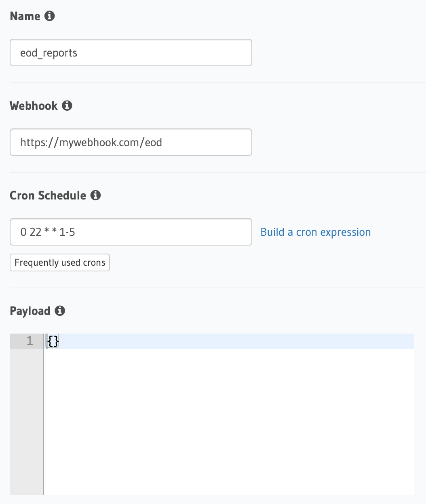Open the Build a cron expression link
Image resolution: width=426 pixels, height=504 pixels.
click(315, 232)
